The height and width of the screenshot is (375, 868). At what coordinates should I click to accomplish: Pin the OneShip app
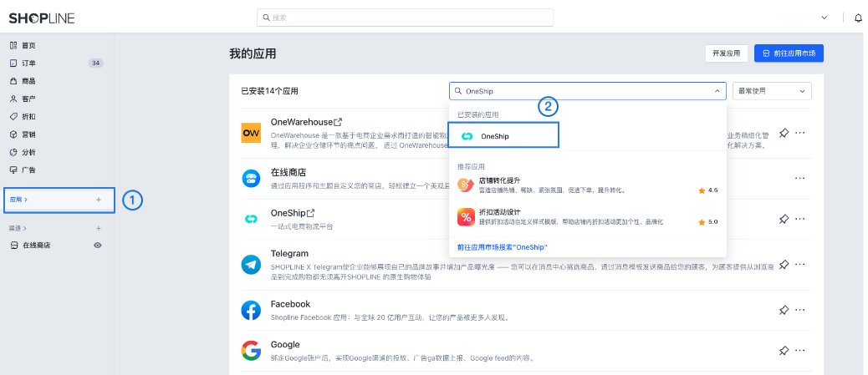tap(784, 219)
